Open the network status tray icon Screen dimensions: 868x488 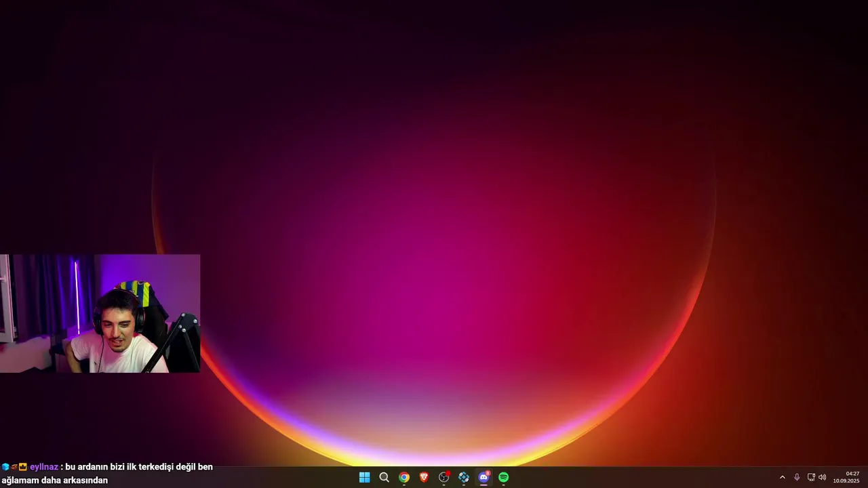(811, 477)
